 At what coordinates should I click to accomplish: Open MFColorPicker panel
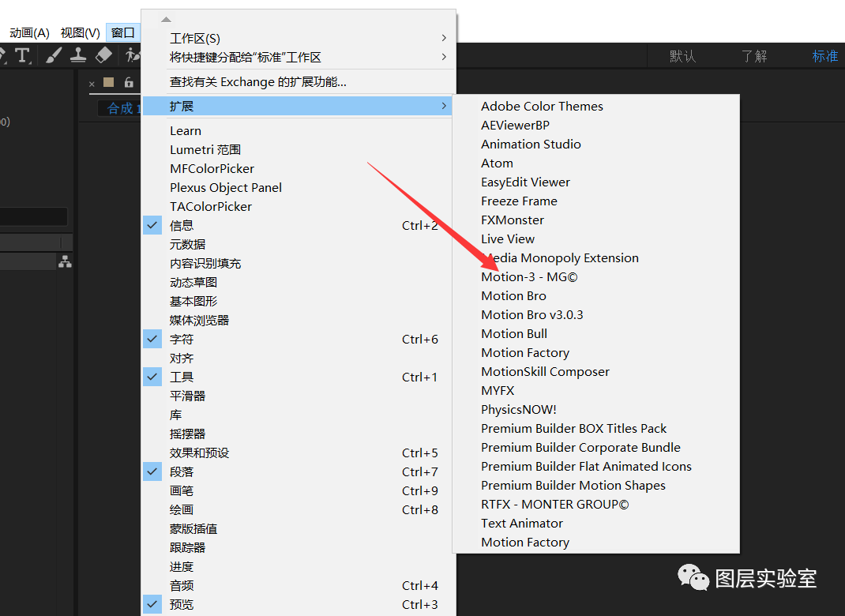point(297,169)
